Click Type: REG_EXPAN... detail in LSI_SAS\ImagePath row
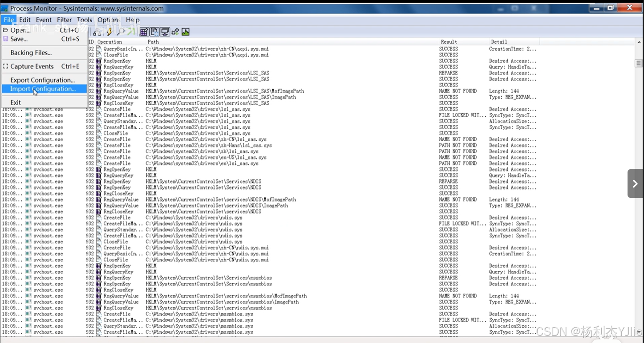644x343 pixels. tap(513, 97)
